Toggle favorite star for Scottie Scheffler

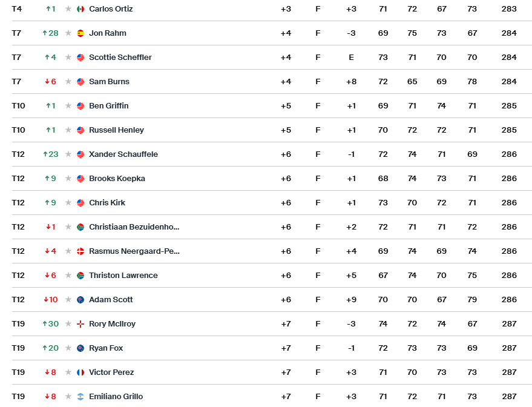pos(68,58)
